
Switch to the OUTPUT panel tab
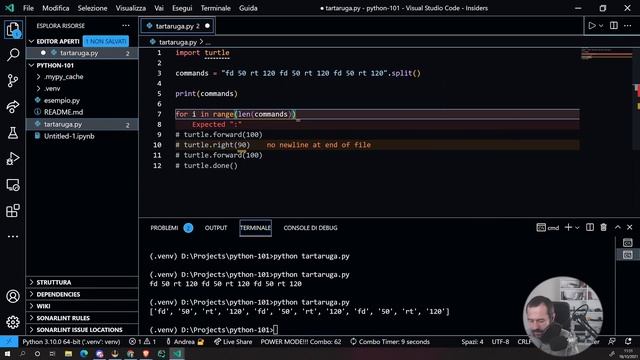click(216, 228)
